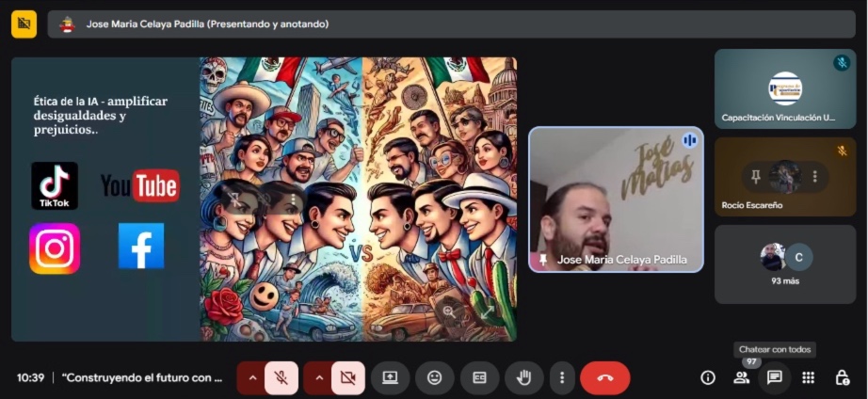Open more options three-dot menu
Image resolution: width=868 pixels, height=399 pixels.
point(562,377)
